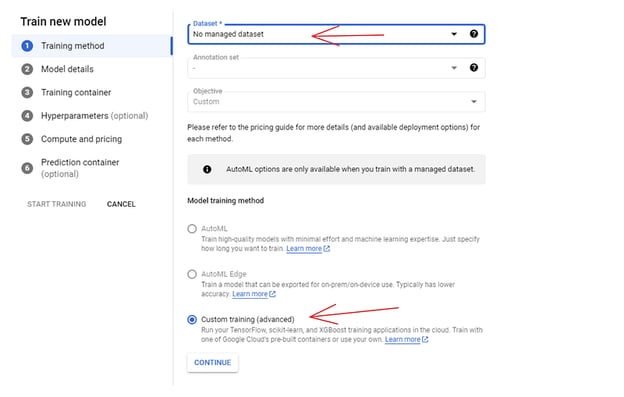Click external link icon after AutoML Learn more

(327, 249)
